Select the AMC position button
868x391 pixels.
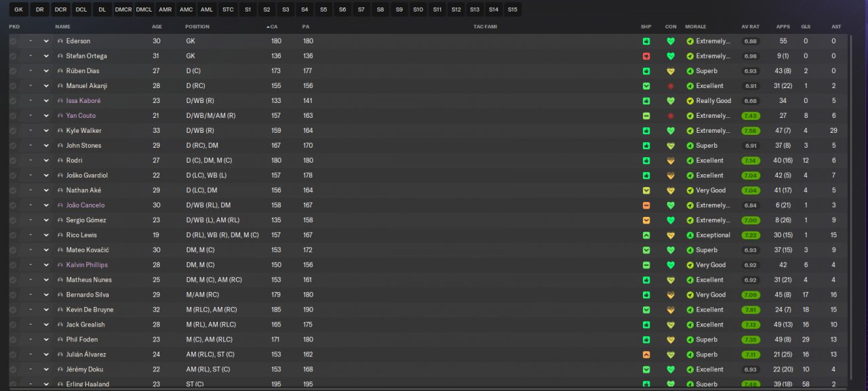click(186, 9)
